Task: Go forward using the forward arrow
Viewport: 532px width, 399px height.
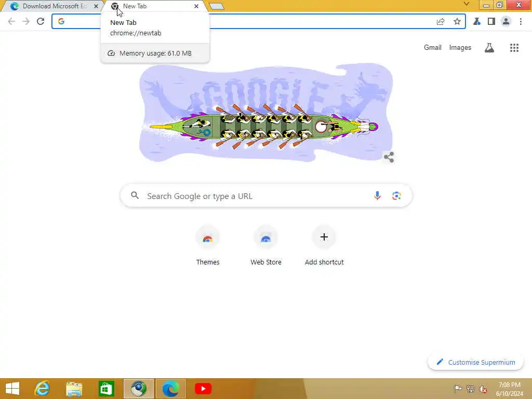Action: (26, 21)
